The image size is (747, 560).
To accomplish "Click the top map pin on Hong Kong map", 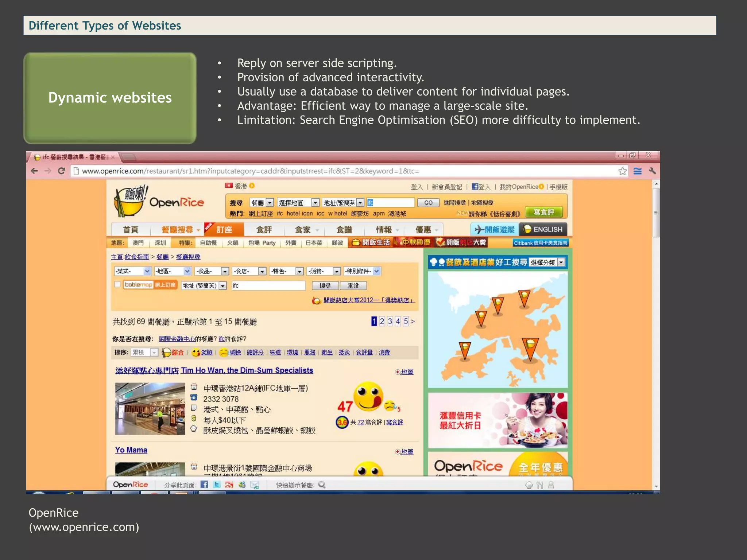I will pyautogui.click(x=524, y=299).
